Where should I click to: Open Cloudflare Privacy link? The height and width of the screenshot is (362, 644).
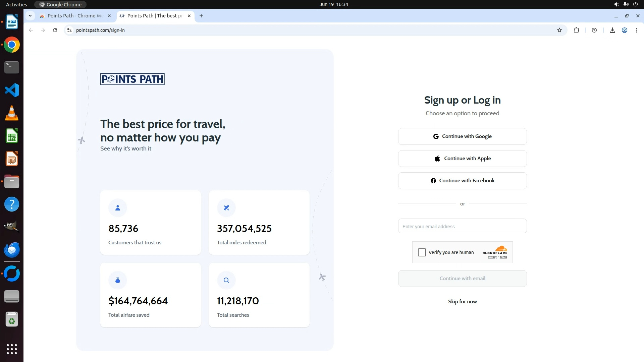tap(492, 257)
